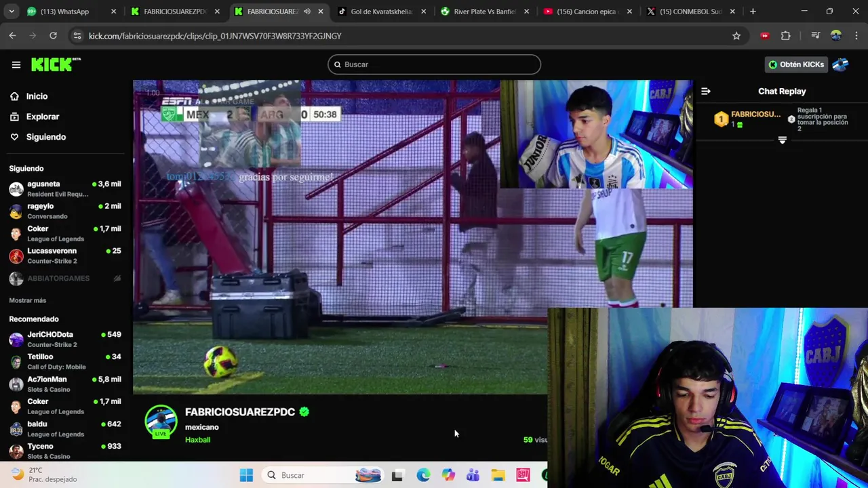
Task: Click the red extension icon in toolbar
Action: 765,36
